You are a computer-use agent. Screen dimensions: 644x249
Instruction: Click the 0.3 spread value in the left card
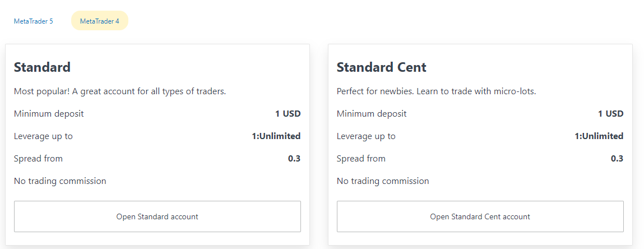tap(294, 159)
